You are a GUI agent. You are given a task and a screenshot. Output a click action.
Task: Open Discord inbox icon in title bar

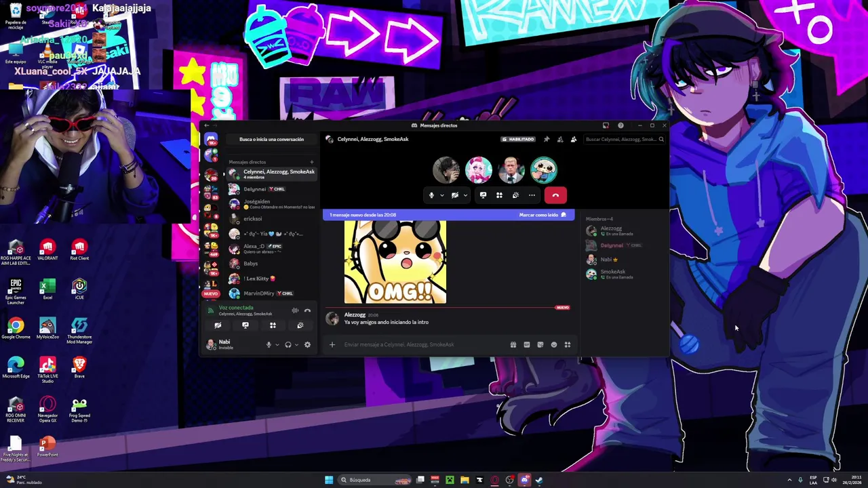coord(606,125)
